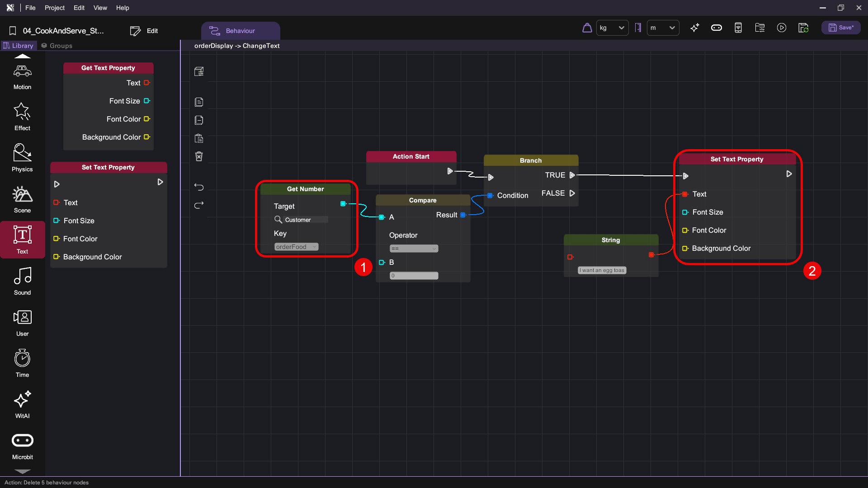
Task: Click Font Size port on Set Text Property node
Action: (x=685, y=212)
